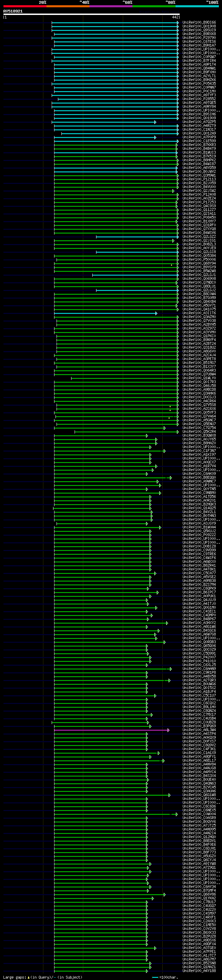Click the 'Large gaps' legend text at bottom

(15, 977)
